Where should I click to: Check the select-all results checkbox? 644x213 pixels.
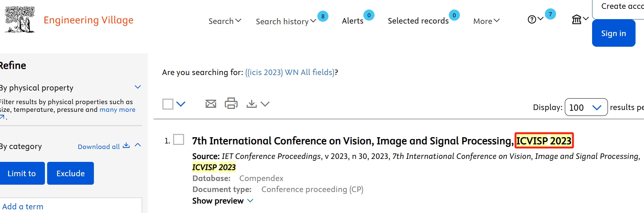(168, 104)
